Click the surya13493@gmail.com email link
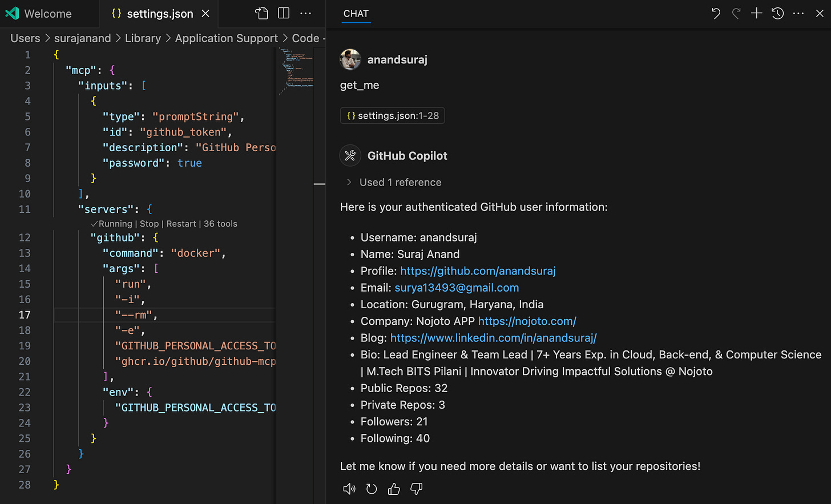831x504 pixels. [x=457, y=288]
